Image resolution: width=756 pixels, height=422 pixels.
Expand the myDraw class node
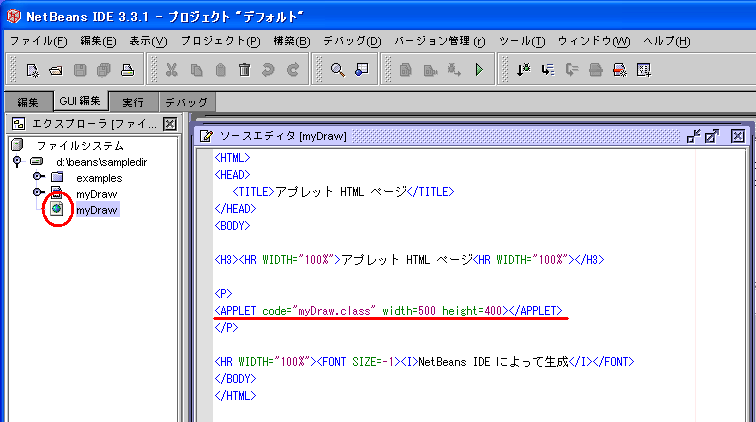coord(38,192)
